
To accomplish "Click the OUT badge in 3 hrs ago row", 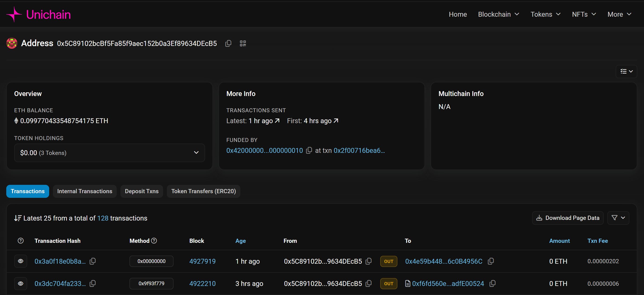I will tap(389, 283).
